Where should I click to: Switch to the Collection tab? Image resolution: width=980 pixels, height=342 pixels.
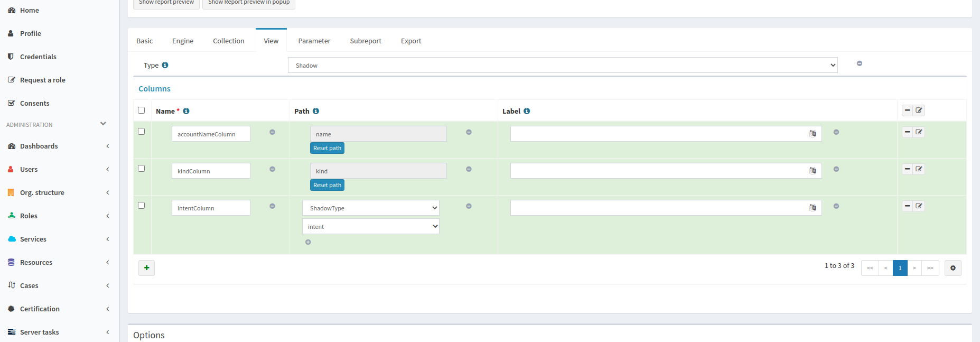pos(229,41)
